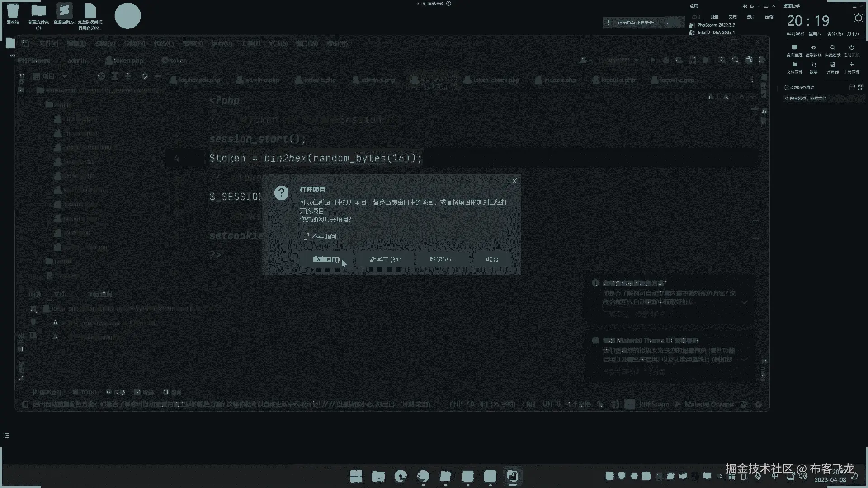The width and height of the screenshot is (868, 488).
Task: Click the Search Everywhere magnifier icon
Action: (x=736, y=60)
